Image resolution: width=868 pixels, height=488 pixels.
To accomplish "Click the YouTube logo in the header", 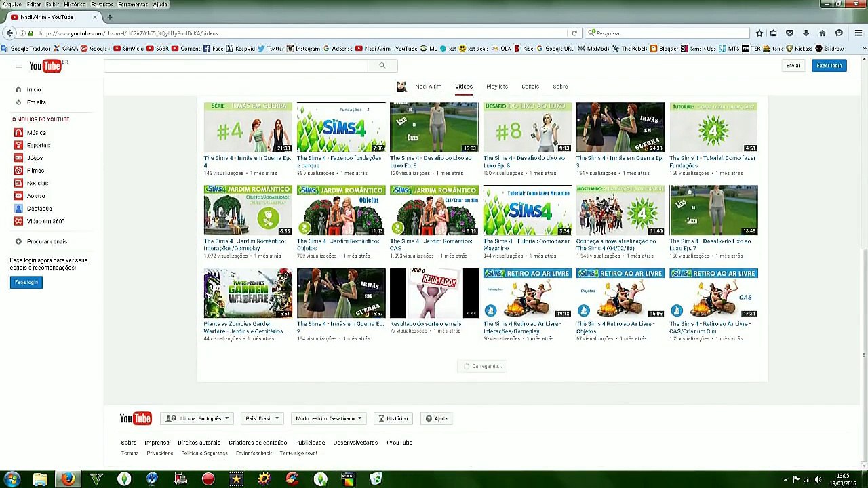I will (x=46, y=66).
